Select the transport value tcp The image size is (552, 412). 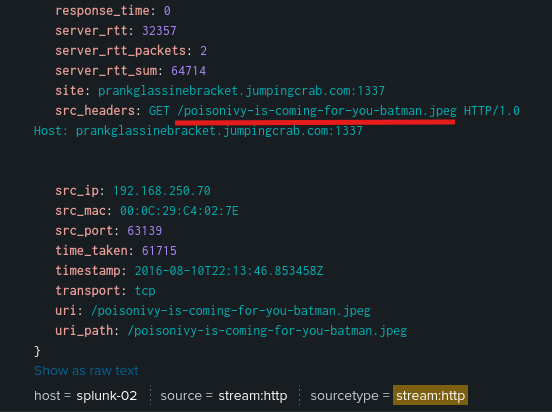click(x=145, y=291)
